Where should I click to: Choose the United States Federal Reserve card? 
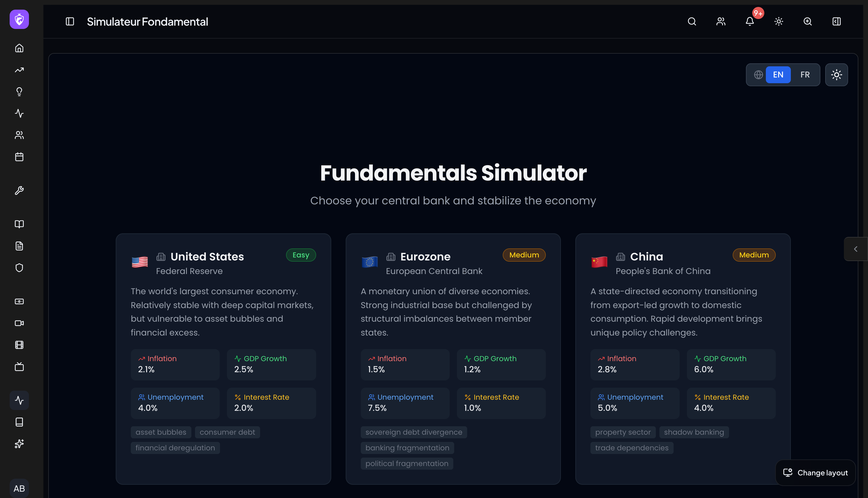[x=223, y=359]
